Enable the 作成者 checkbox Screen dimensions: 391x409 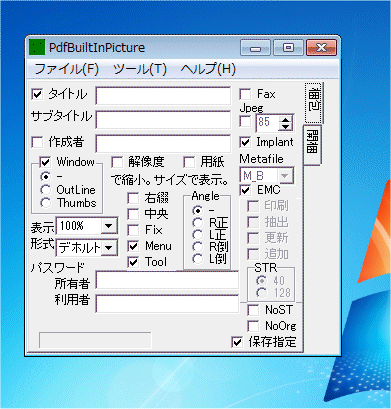coord(37,142)
